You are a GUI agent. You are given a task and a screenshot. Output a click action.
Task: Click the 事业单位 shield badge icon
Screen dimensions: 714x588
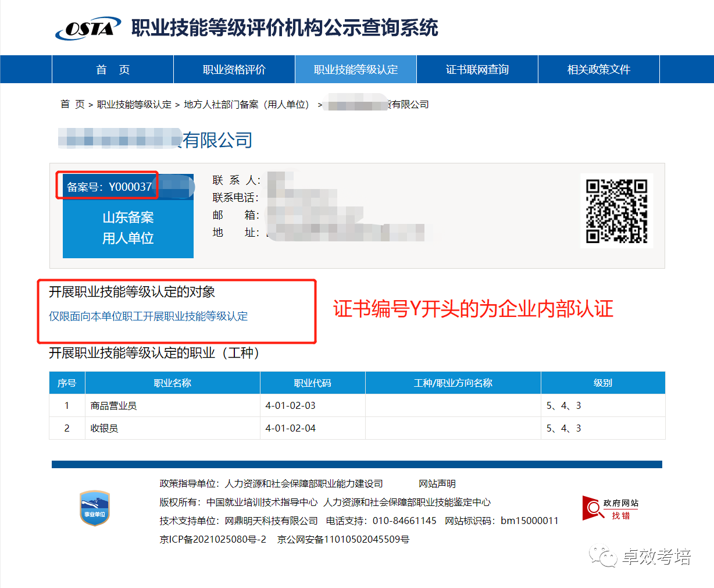click(94, 508)
